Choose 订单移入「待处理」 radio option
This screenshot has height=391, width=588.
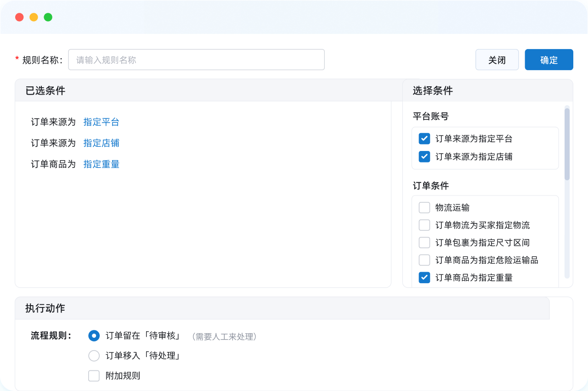(x=94, y=356)
